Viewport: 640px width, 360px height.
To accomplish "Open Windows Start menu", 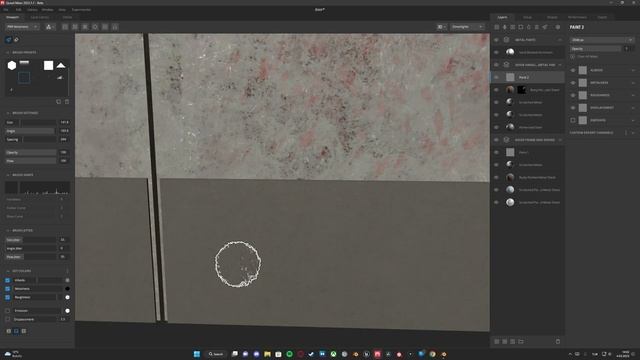I will pos(197,354).
